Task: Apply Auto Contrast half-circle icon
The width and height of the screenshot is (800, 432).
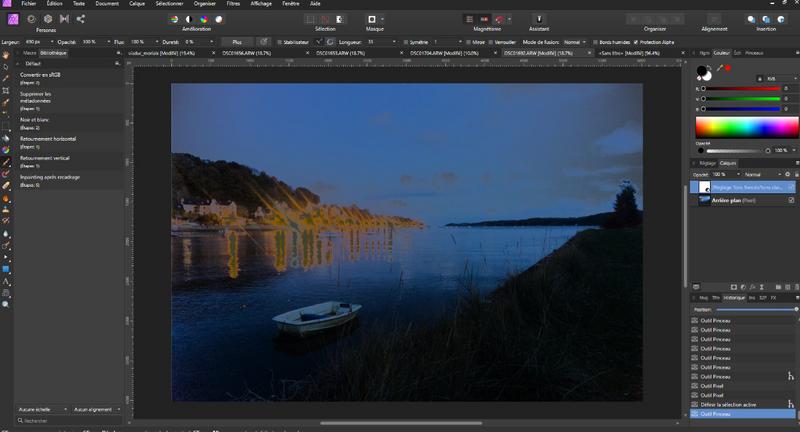Action: tap(189, 19)
